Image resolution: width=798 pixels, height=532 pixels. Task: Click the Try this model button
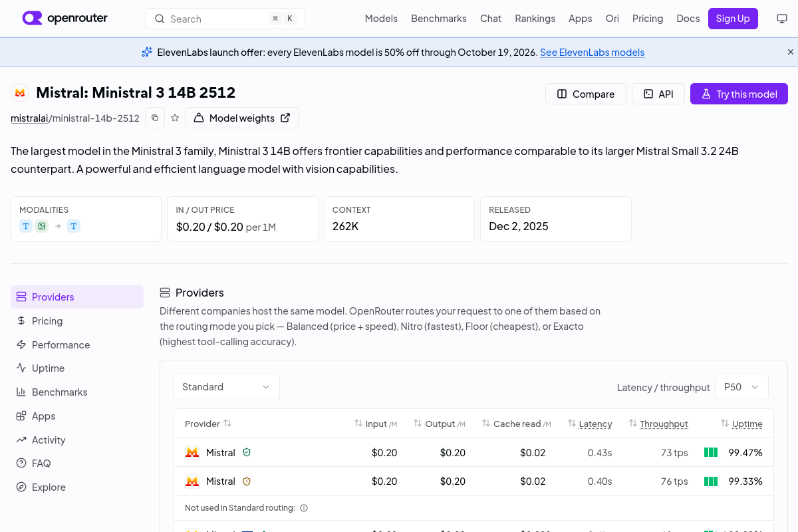tap(739, 94)
